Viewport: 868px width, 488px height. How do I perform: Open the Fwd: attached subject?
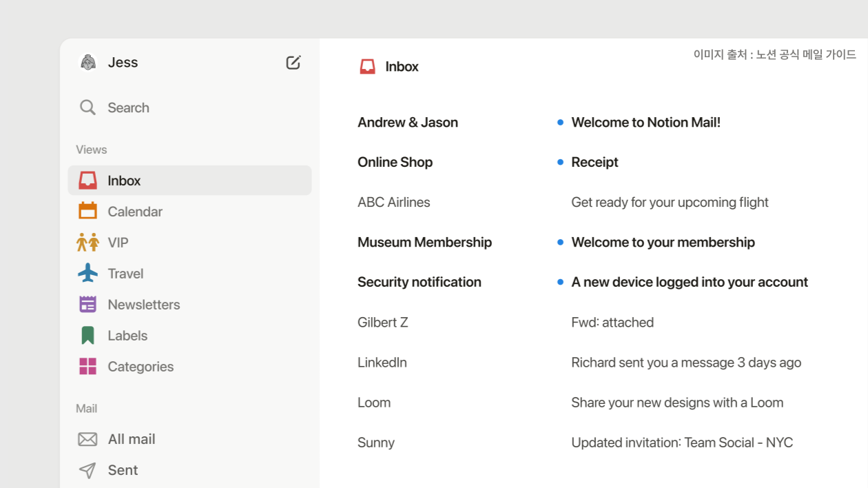tap(612, 323)
